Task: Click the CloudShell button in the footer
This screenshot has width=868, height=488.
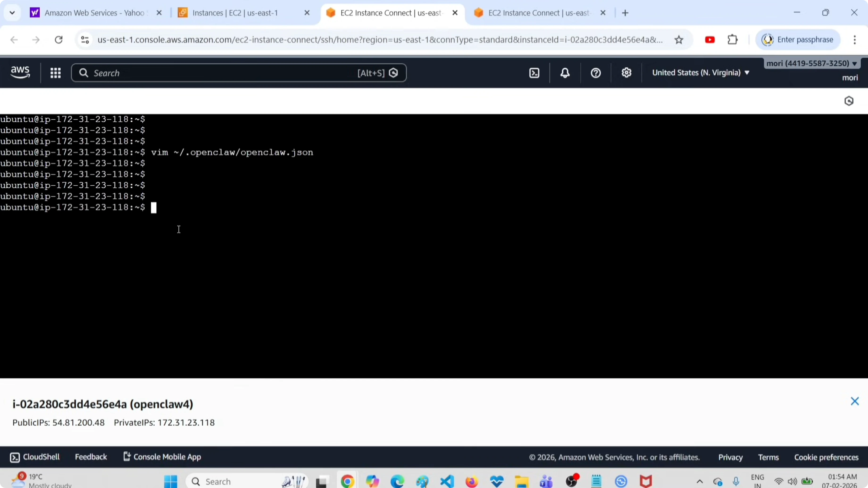Action: 35,457
